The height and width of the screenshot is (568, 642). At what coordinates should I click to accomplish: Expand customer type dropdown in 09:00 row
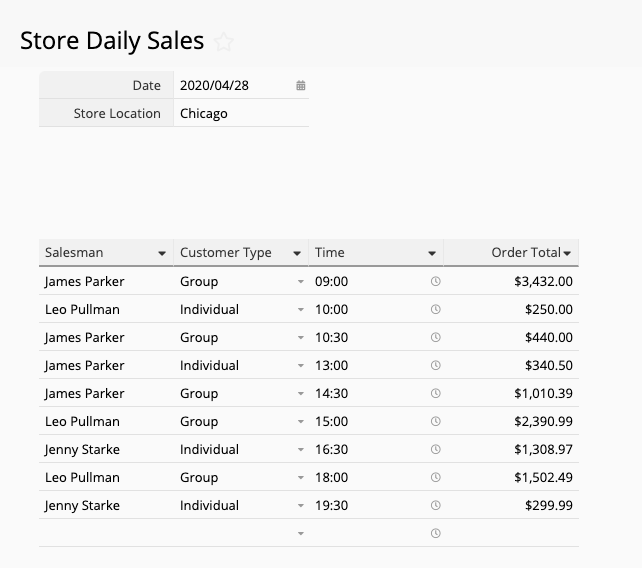point(301,282)
